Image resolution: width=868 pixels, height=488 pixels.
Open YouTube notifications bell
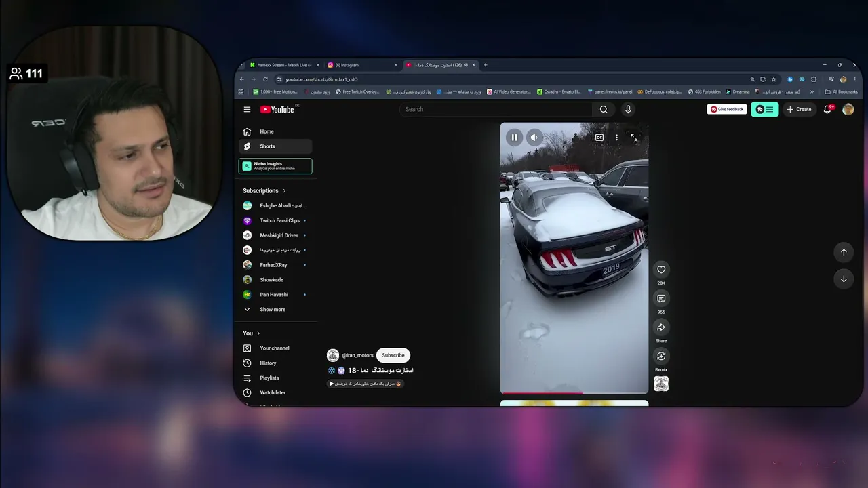[827, 109]
